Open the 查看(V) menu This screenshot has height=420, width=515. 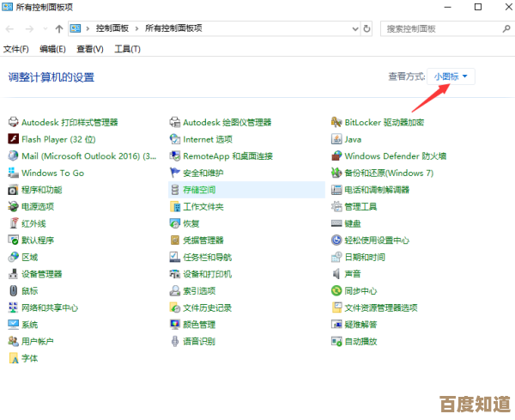[89, 49]
